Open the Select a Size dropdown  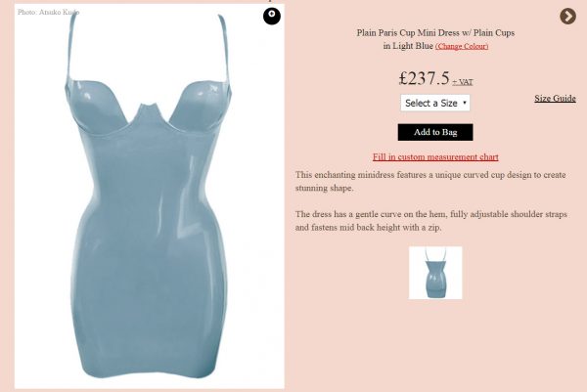coord(435,103)
